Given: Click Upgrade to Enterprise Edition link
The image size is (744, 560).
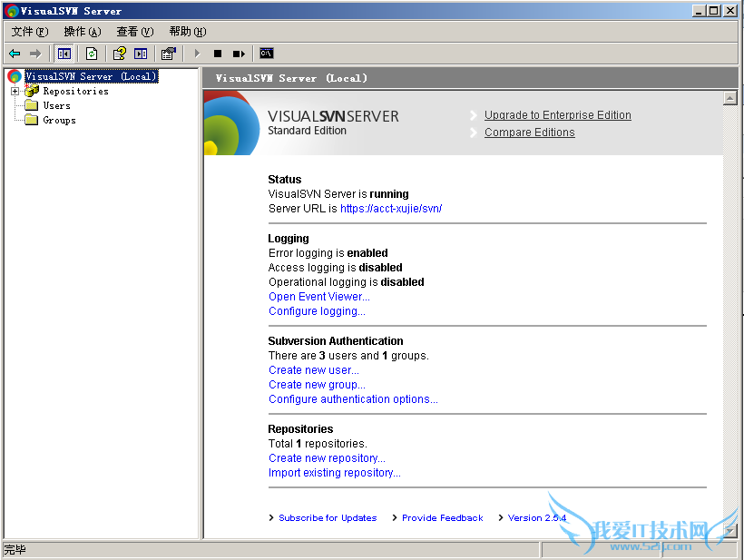Looking at the screenshot, I should pos(557,115).
